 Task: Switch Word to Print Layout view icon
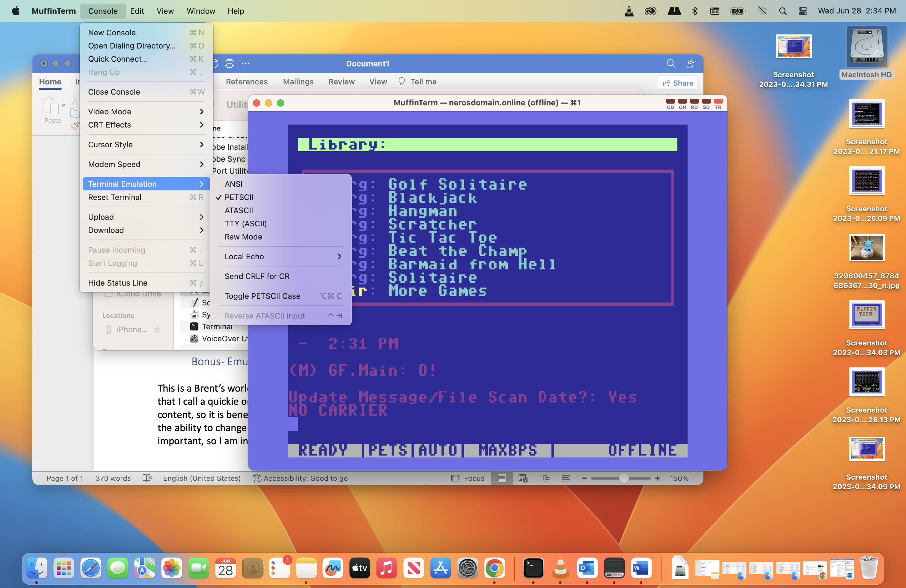tap(501, 478)
